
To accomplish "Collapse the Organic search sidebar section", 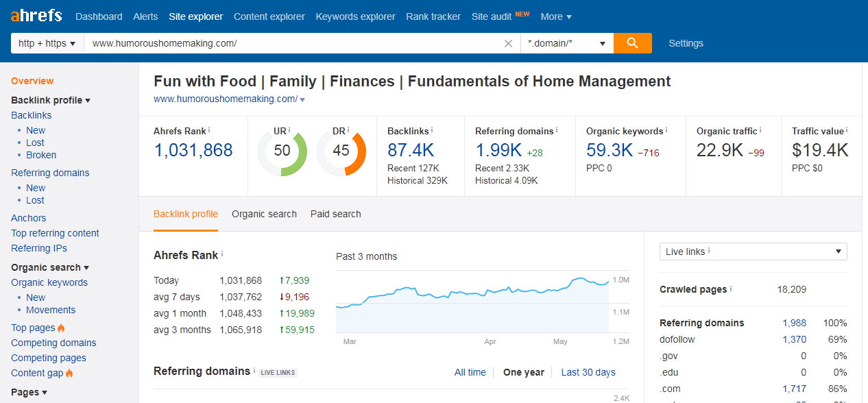I will (x=50, y=267).
